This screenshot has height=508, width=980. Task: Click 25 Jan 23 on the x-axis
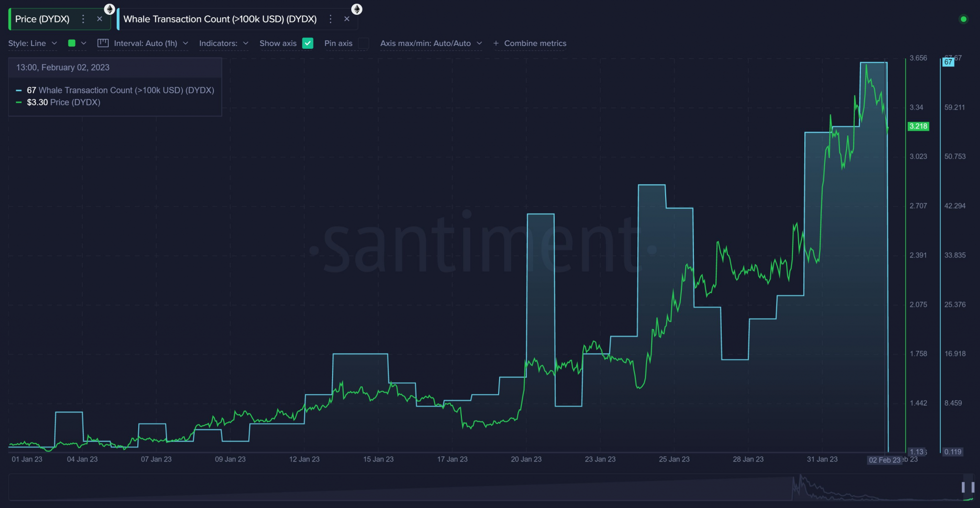(x=674, y=459)
